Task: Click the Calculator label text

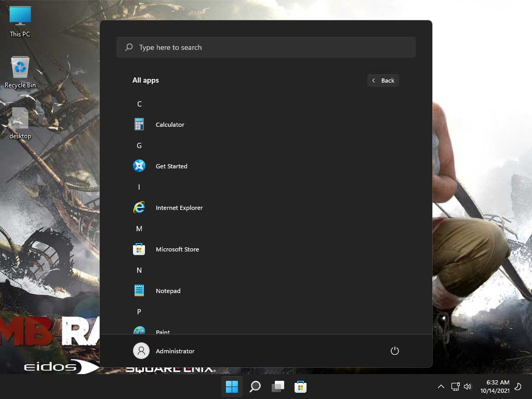Action: 170,125
